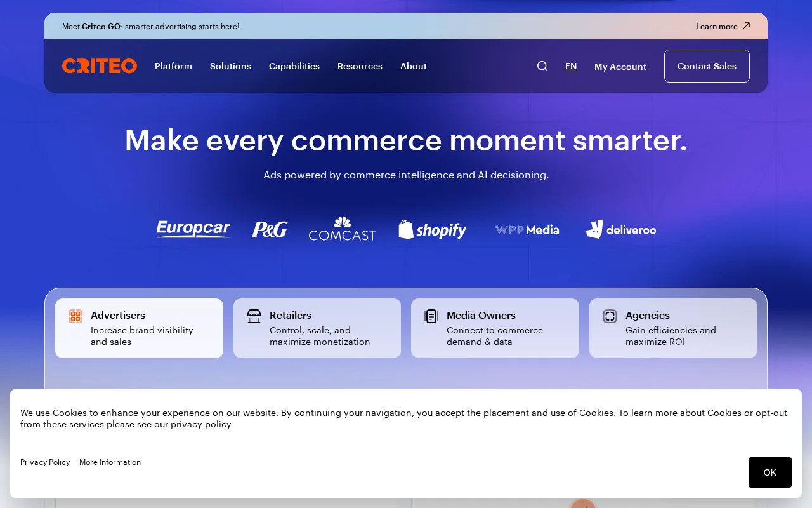The height and width of the screenshot is (508, 812).
Task: Open the Platform menu
Action: [173, 66]
